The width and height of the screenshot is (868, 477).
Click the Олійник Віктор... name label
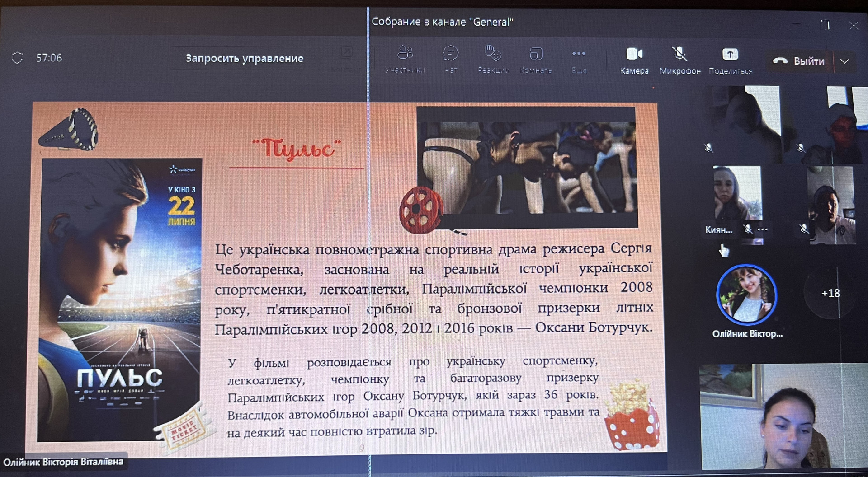747,334
